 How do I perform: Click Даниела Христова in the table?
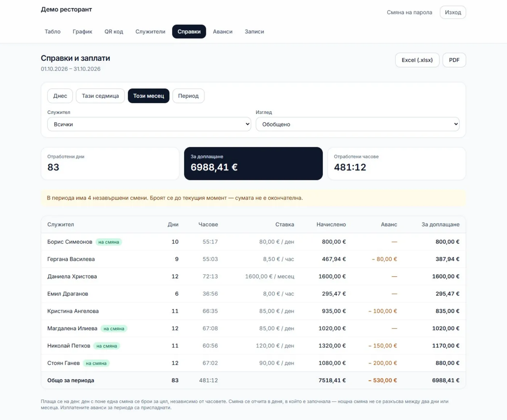[x=72, y=276]
